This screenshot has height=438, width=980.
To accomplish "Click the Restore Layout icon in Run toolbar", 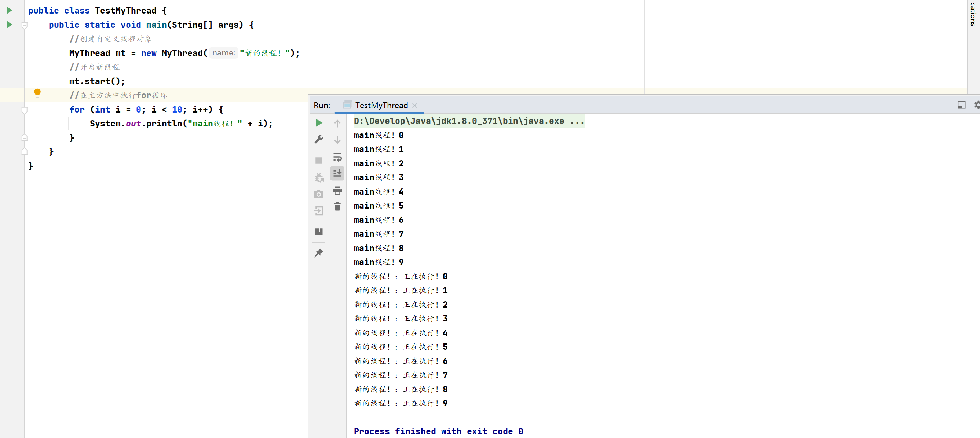I will click(319, 232).
